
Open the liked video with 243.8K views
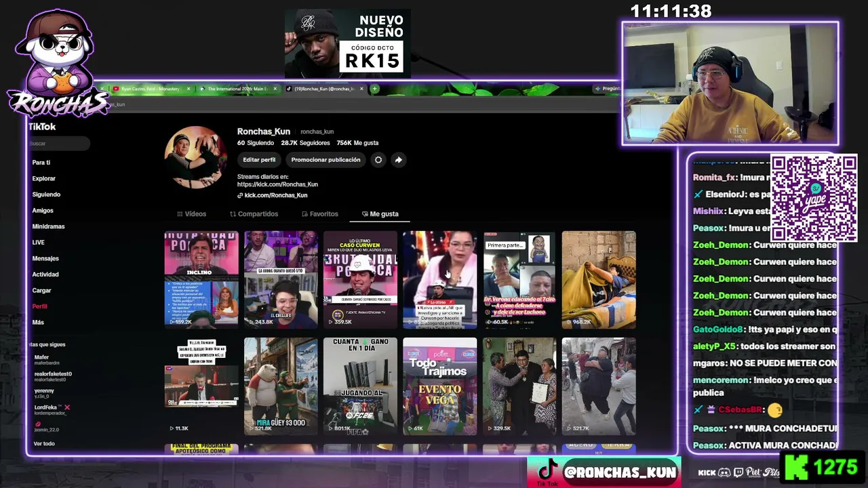coord(281,280)
